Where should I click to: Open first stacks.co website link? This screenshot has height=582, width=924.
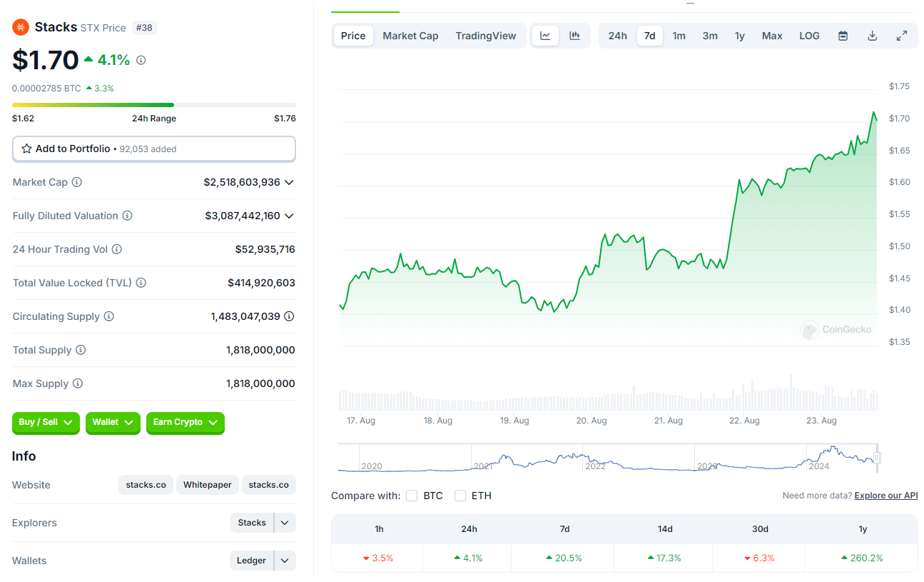[146, 485]
